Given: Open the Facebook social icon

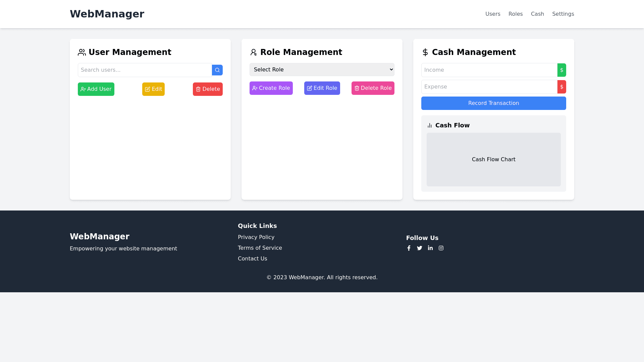Looking at the screenshot, I should pos(409,248).
